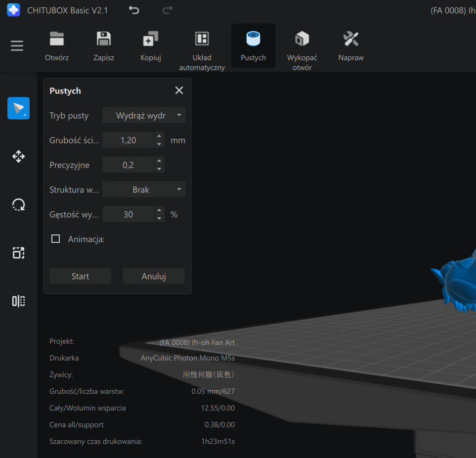The image size is (476, 458).
Task: Click the wall thickness 1,20 field
Action: tap(128, 140)
